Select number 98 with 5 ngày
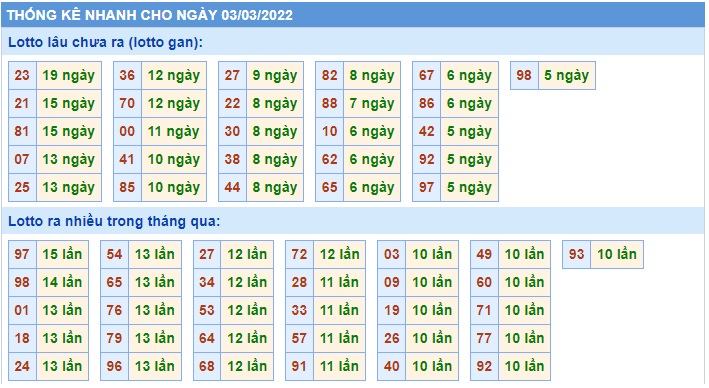This screenshot has height=388, width=709. (524, 75)
